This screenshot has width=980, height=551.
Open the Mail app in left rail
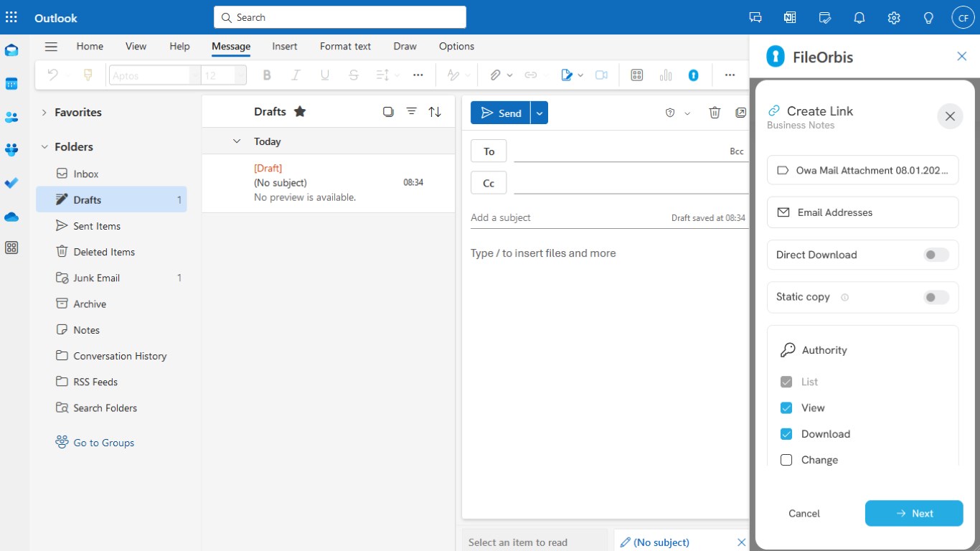point(11,50)
